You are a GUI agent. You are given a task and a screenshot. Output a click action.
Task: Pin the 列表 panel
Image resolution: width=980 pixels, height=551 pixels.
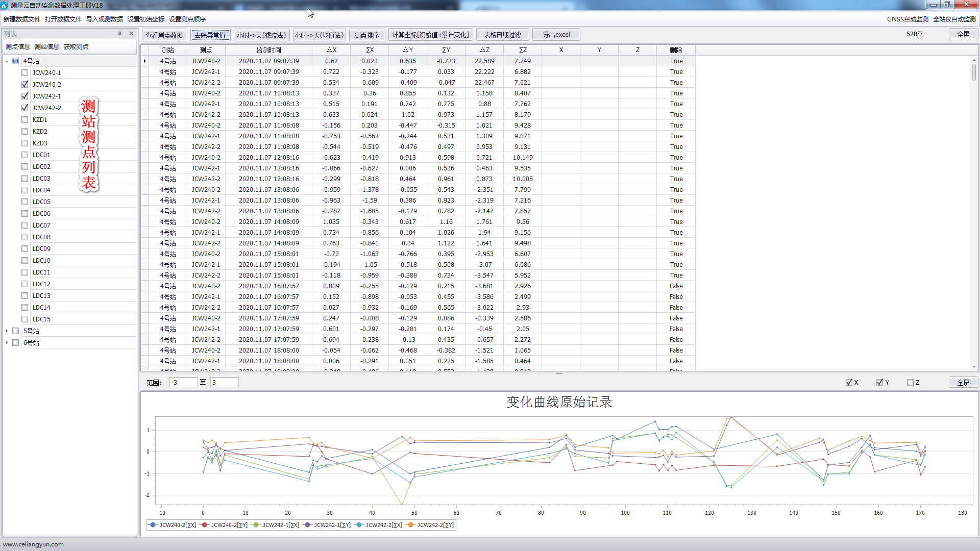[120, 34]
